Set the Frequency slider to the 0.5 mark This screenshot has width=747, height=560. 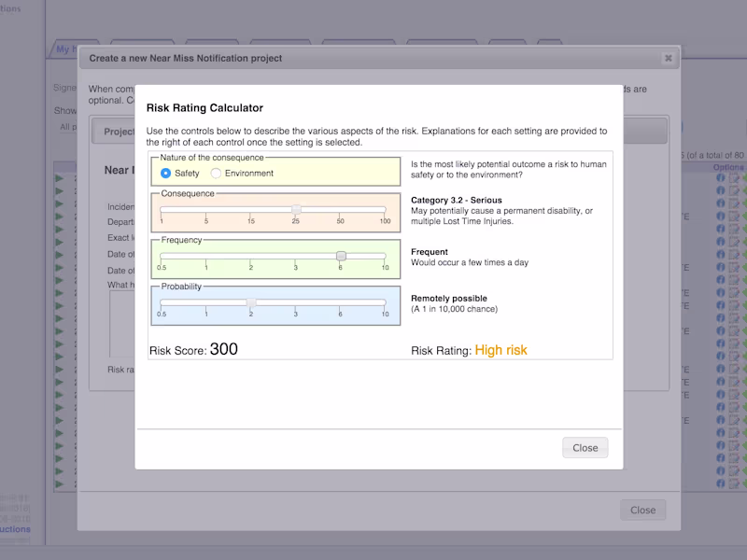click(162, 256)
